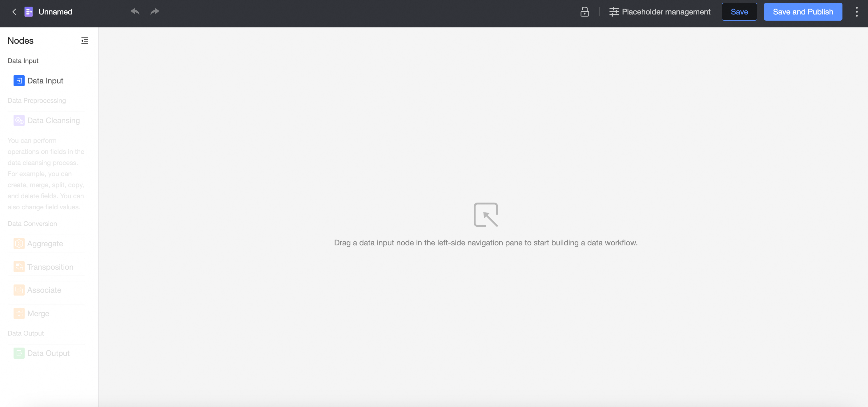Click the purple workflow icon beside Unnamed

pos(29,12)
